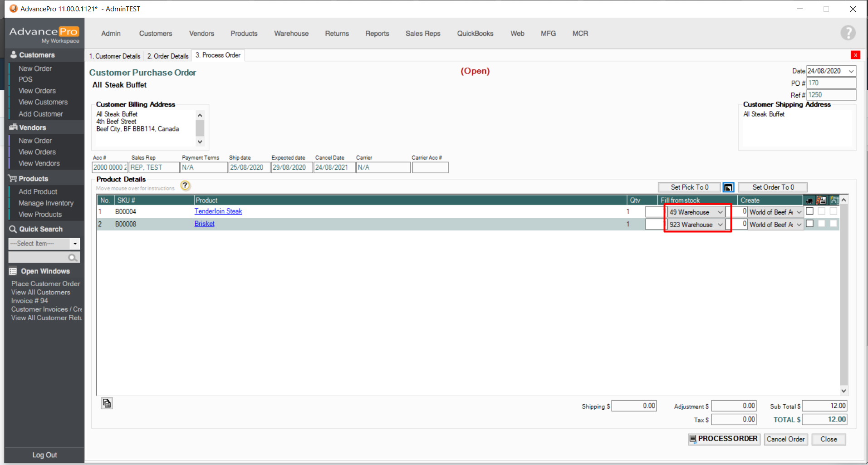Check the truck checkbox for Tenderloin Steak row
The image size is (868, 465).
point(809,211)
